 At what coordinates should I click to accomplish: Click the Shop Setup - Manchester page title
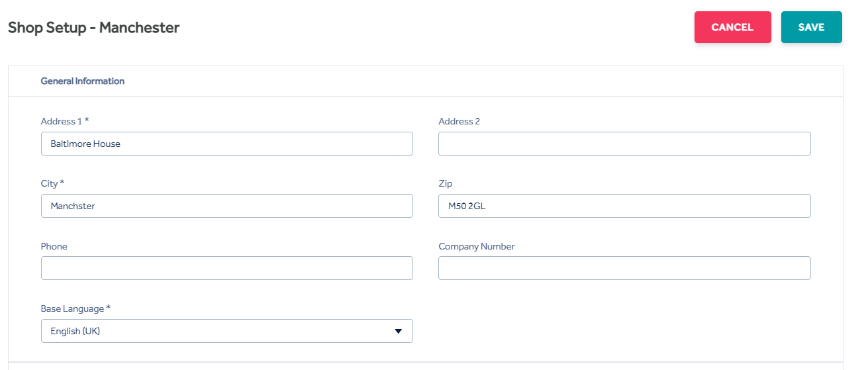coord(93,28)
